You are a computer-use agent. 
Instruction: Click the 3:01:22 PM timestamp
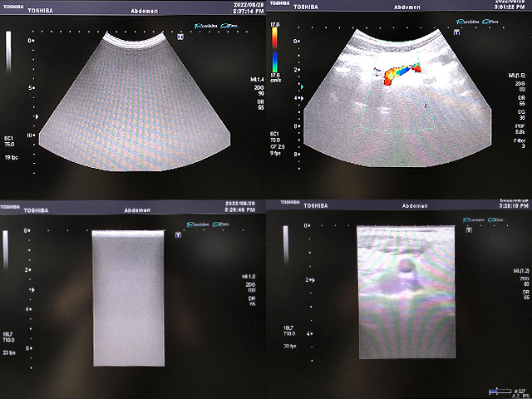pyautogui.click(x=510, y=7)
